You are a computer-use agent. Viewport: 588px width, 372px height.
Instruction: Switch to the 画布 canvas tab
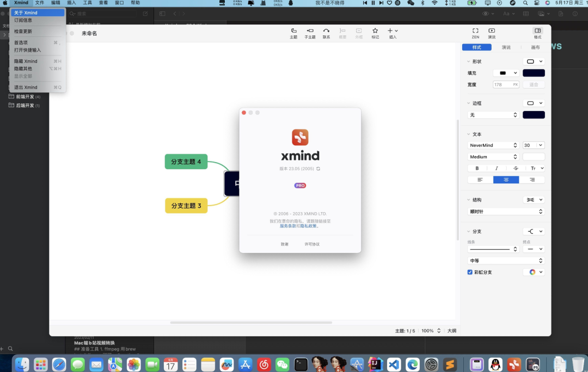coord(535,47)
